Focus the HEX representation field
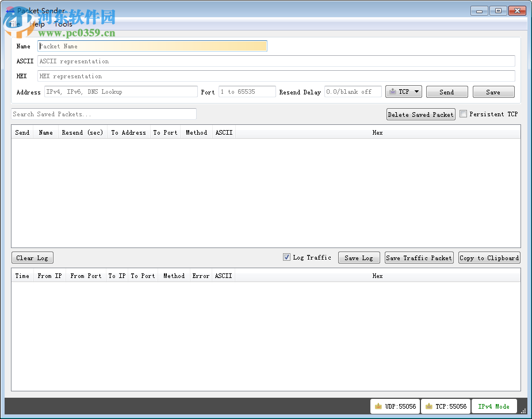 pyautogui.click(x=276, y=76)
